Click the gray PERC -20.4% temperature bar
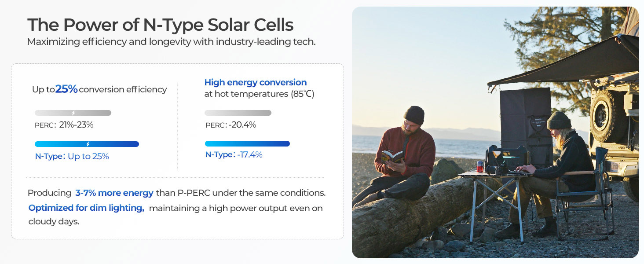The image size is (644, 264). [x=238, y=113]
